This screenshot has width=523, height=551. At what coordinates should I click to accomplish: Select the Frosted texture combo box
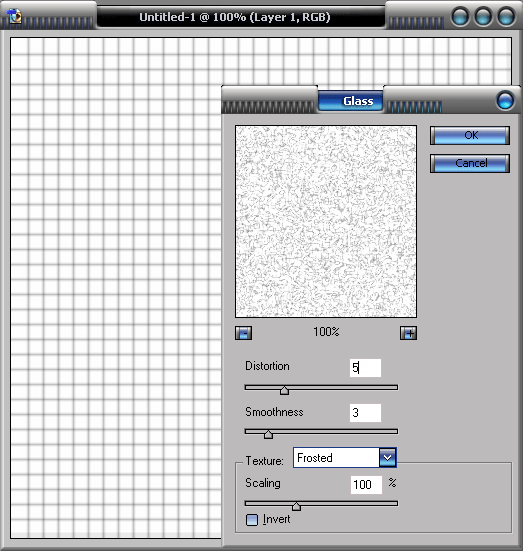pos(345,458)
